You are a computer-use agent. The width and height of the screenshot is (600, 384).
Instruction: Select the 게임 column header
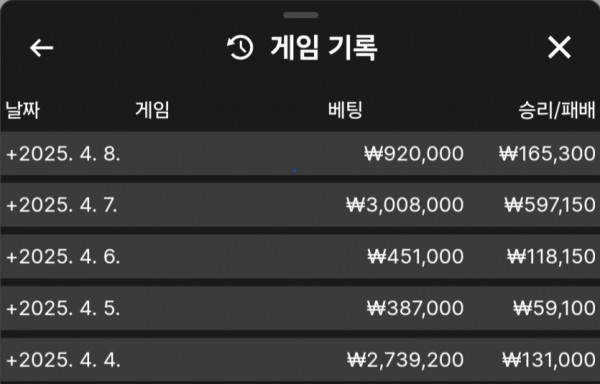pyautogui.click(x=152, y=110)
